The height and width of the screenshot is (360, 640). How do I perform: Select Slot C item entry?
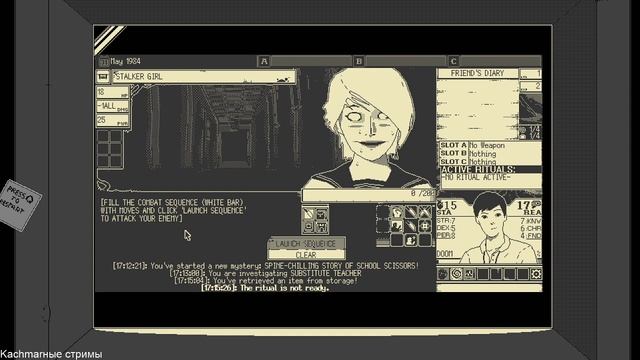pyautogui.click(x=490, y=162)
